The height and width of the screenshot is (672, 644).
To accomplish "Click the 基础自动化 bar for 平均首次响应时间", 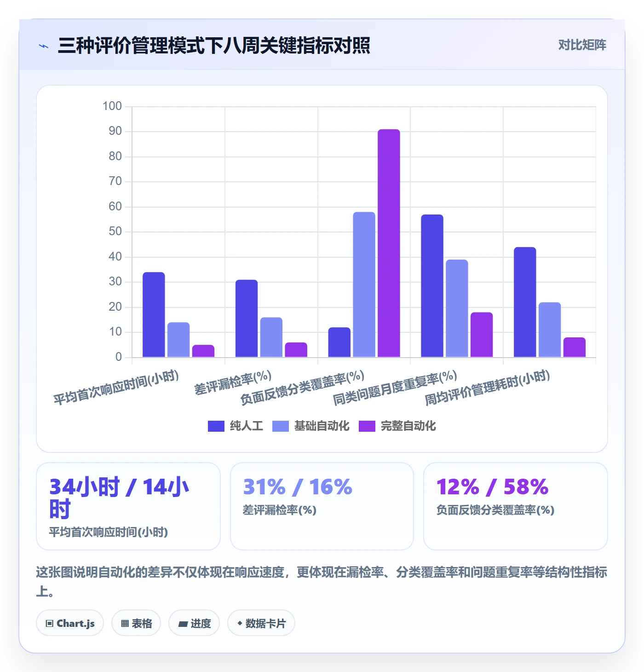I will (178, 340).
